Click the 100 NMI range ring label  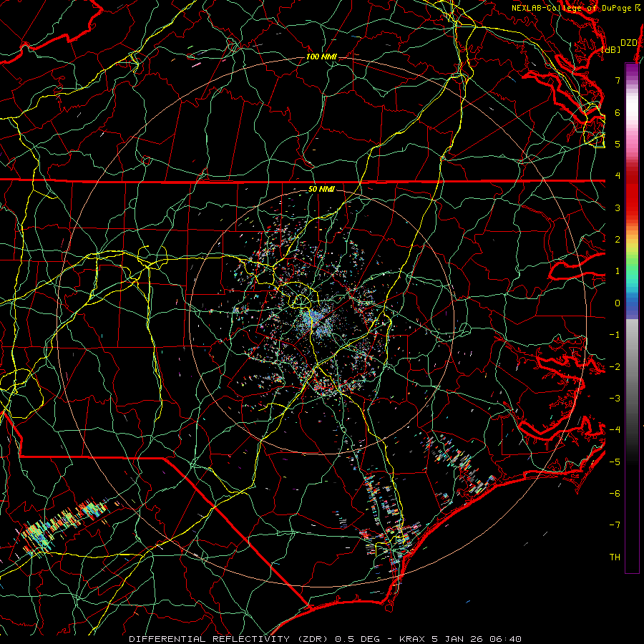click(321, 57)
